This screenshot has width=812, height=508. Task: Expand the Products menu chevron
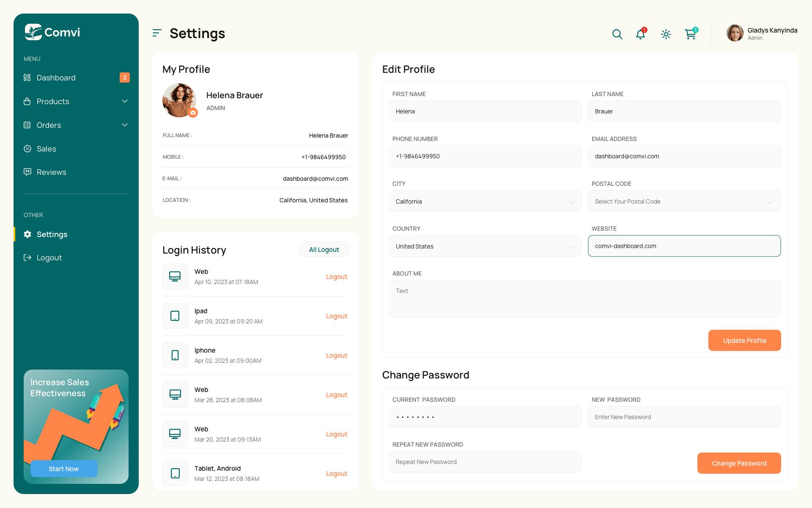[x=125, y=101]
